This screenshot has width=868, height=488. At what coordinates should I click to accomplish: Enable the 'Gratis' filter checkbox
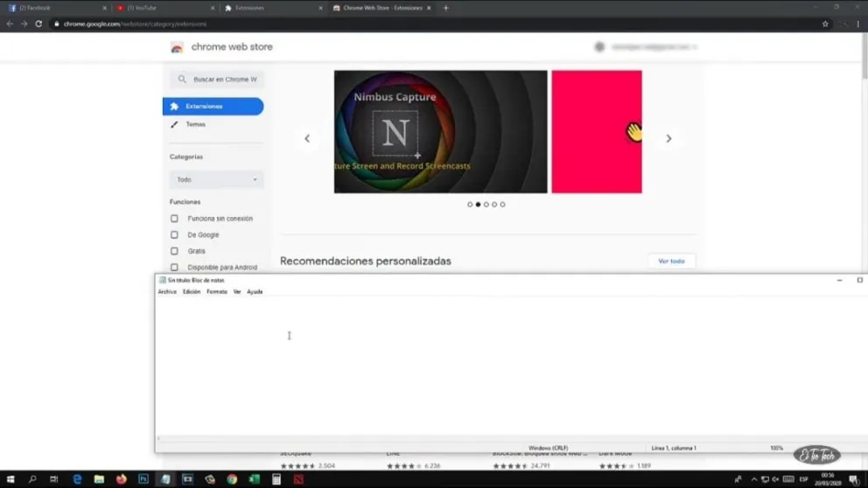pos(174,251)
